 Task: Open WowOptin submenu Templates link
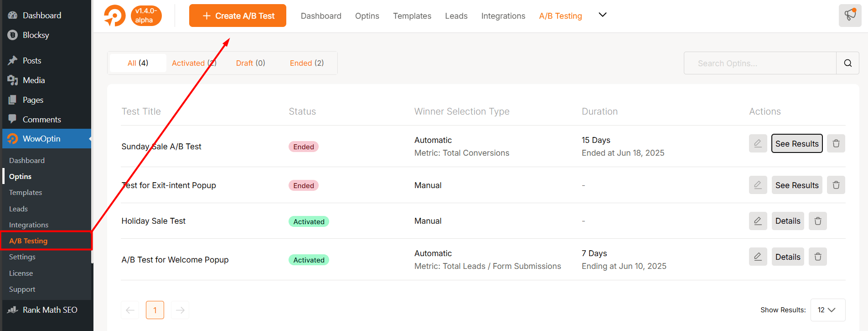click(x=26, y=192)
